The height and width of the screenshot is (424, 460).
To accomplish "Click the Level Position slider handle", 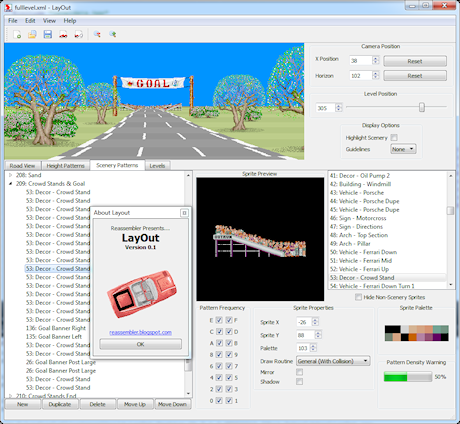I will [422, 107].
